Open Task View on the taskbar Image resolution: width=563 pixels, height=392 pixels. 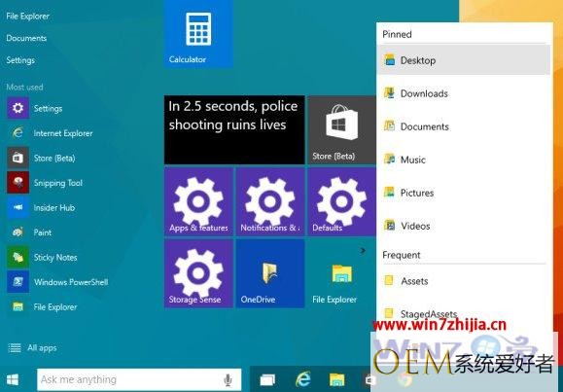point(267,379)
